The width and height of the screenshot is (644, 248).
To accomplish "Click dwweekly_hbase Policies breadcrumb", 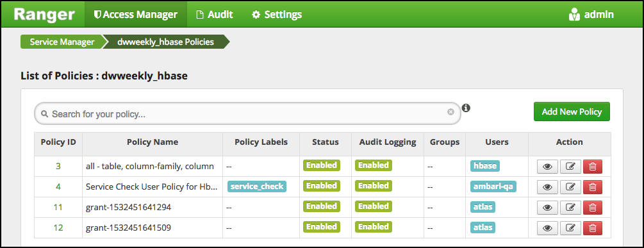I will point(165,42).
